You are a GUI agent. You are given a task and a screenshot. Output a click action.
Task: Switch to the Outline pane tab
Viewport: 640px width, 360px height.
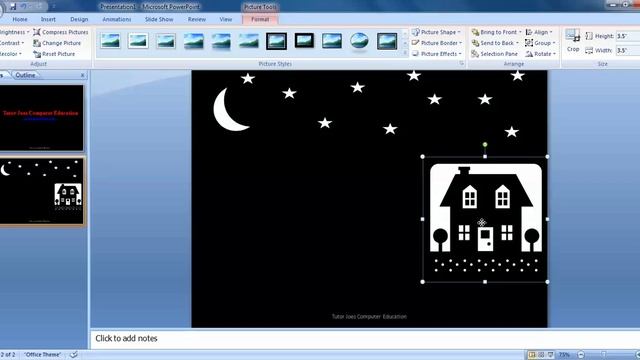(25, 75)
